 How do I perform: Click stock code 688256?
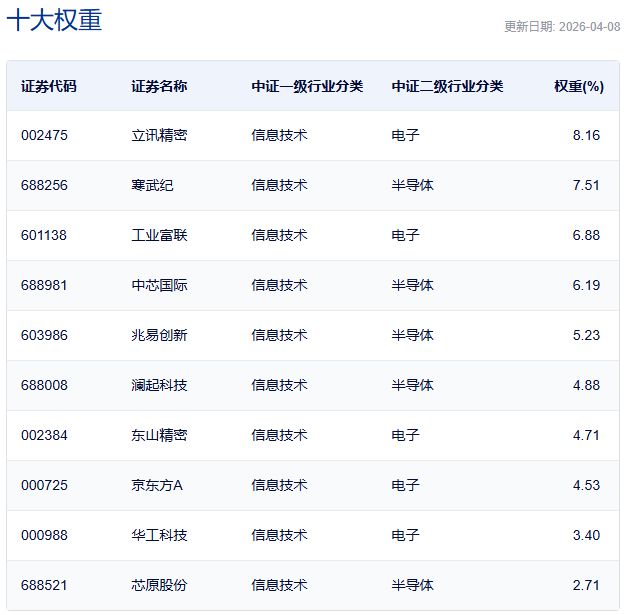point(44,185)
